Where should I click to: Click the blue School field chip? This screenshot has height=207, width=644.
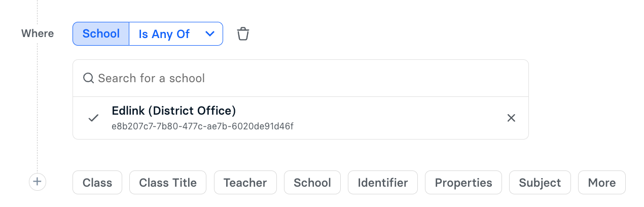[101, 34]
